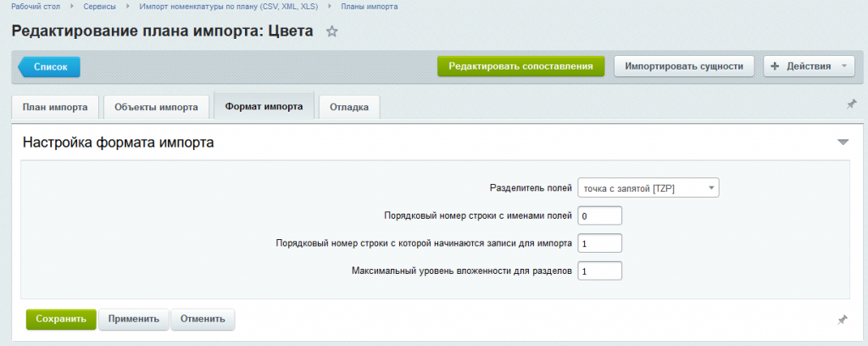Collapse the Настройка формата импорта section
Image resolution: width=868 pixels, height=346 pixels.
coord(843,142)
